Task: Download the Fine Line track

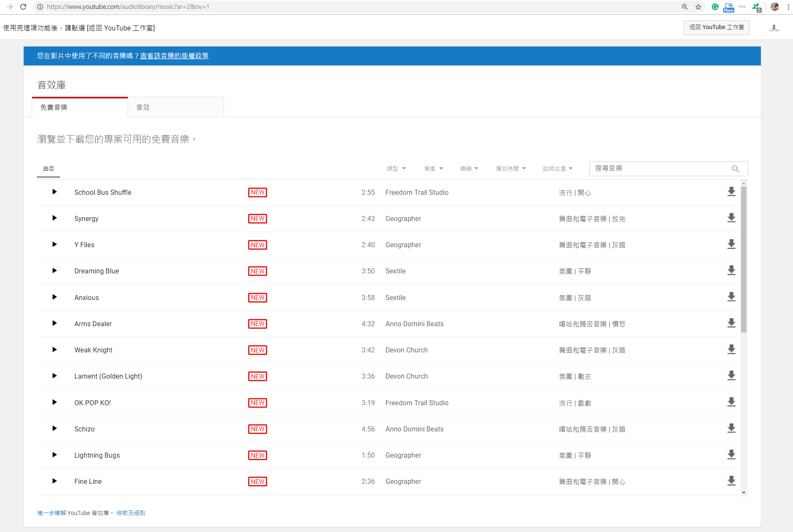Action: (731, 481)
